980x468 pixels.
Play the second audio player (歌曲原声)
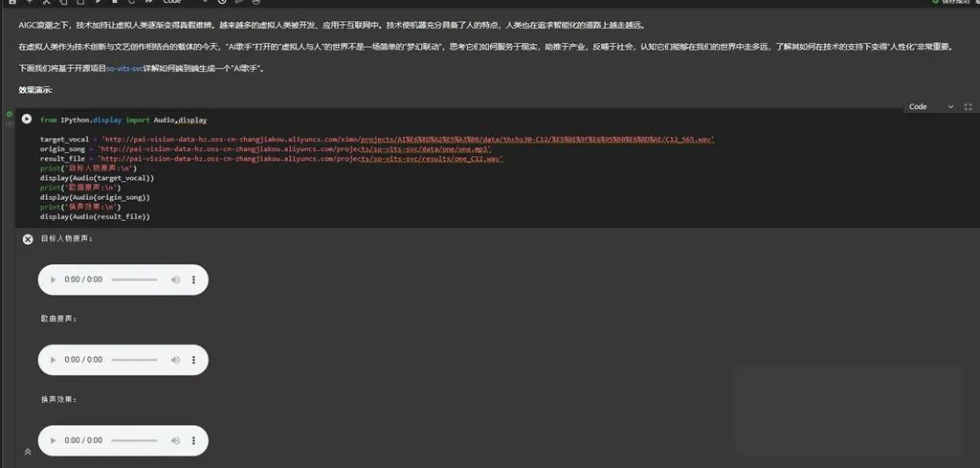click(52, 360)
